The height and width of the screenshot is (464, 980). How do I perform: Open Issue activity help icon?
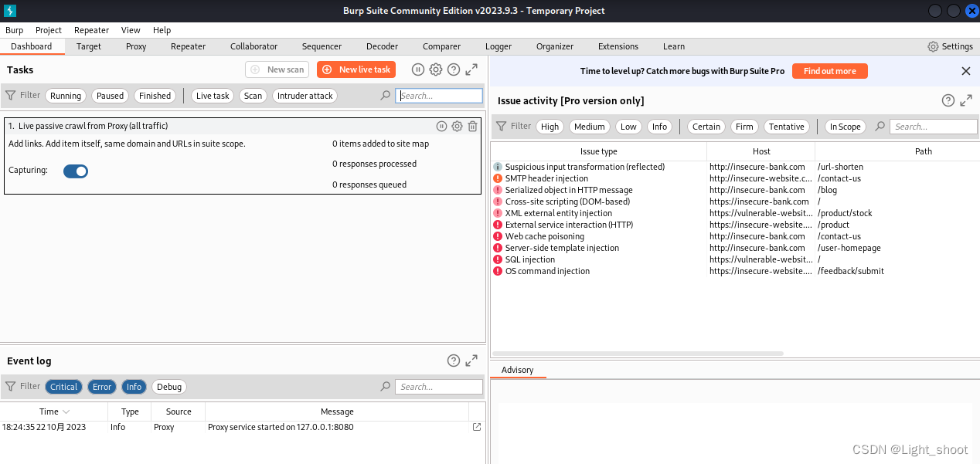(948, 100)
